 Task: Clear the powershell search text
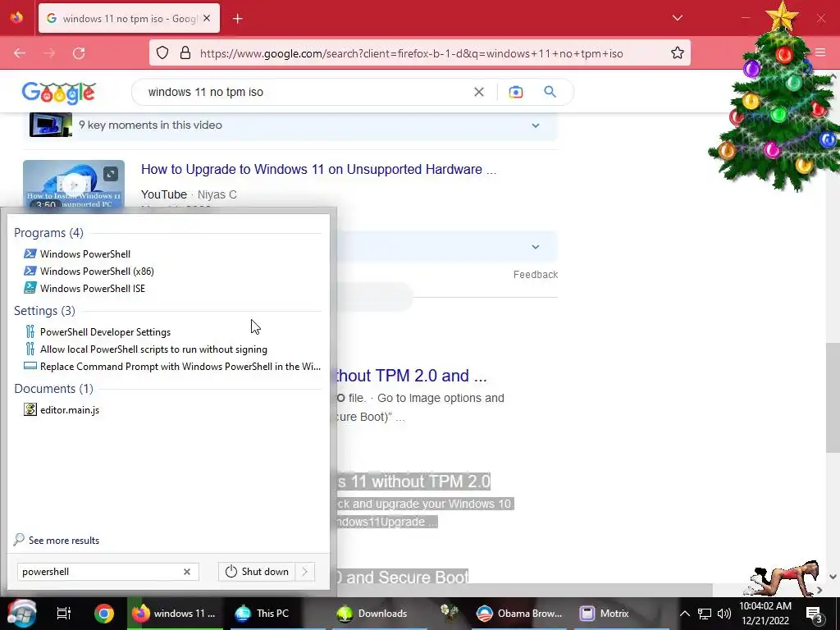click(187, 572)
